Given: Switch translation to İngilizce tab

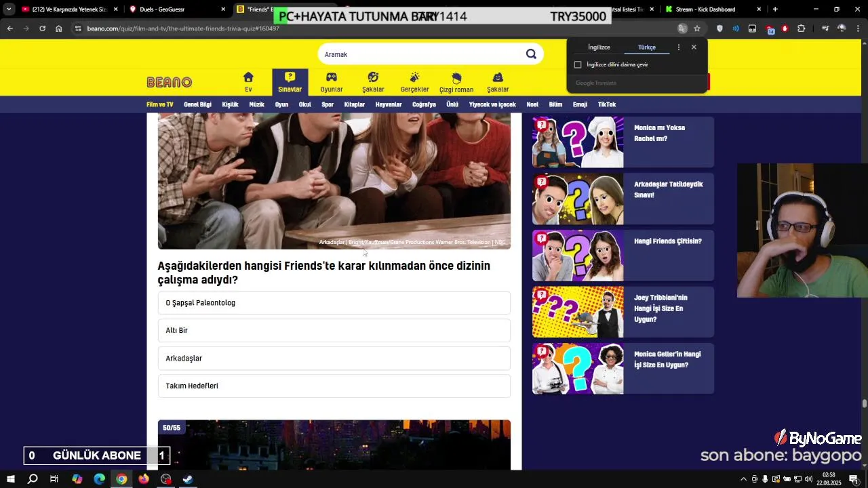Looking at the screenshot, I should tap(599, 47).
